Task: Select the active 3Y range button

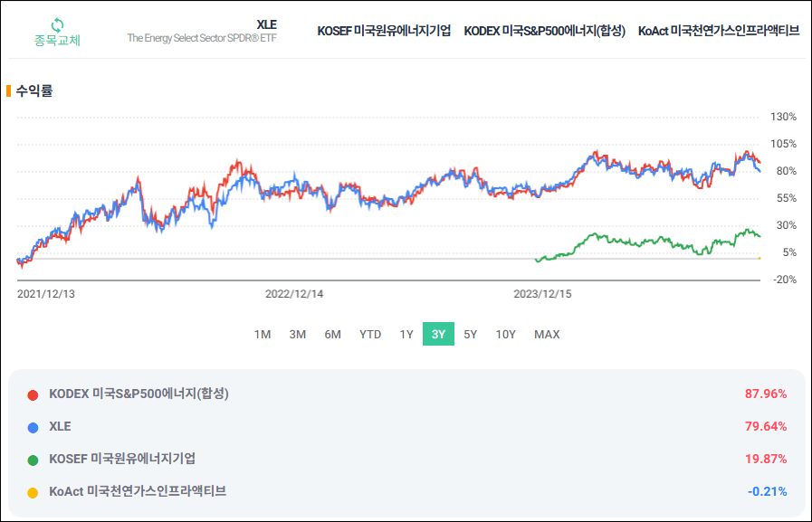Action: click(439, 334)
